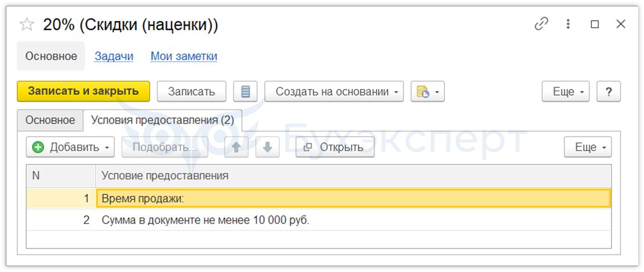Copy link via the chain icon
644x272 pixels.
541,24
